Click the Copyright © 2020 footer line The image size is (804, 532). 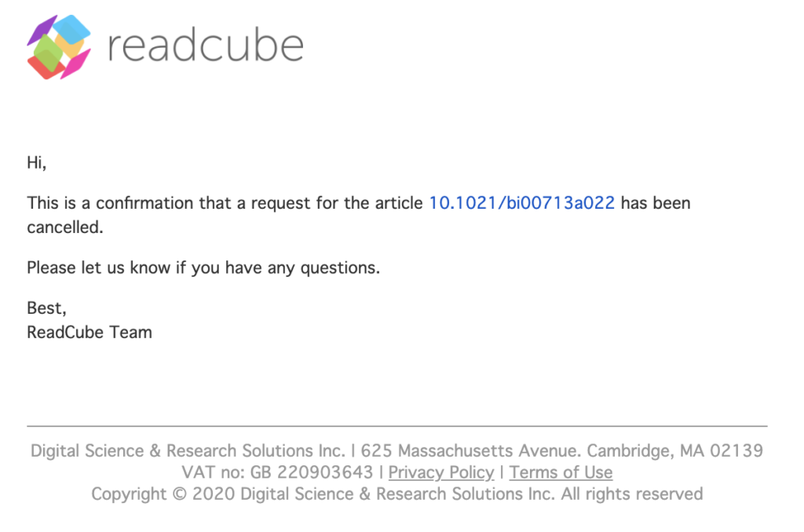click(x=397, y=494)
